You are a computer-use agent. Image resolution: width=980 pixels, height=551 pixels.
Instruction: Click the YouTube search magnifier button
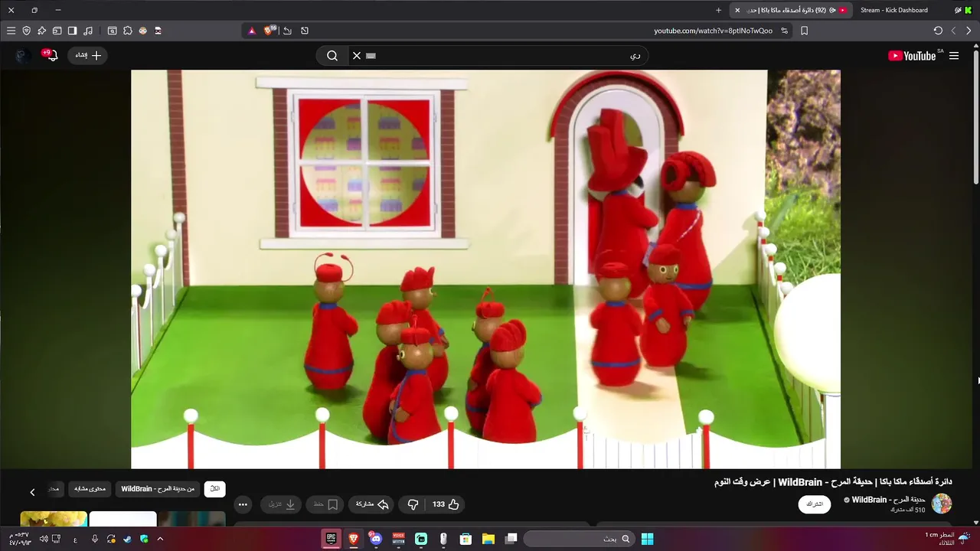(332, 55)
